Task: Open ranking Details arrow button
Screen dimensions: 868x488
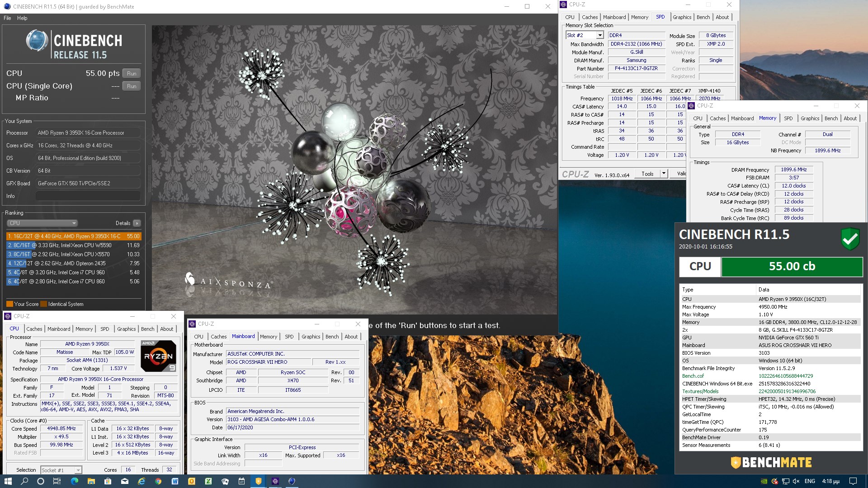Action: [137, 223]
